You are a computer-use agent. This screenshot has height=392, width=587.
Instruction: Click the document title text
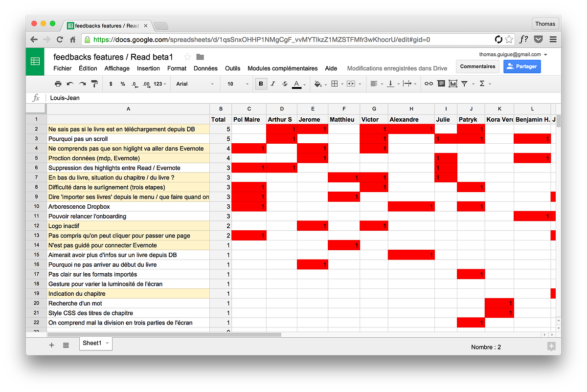point(113,57)
